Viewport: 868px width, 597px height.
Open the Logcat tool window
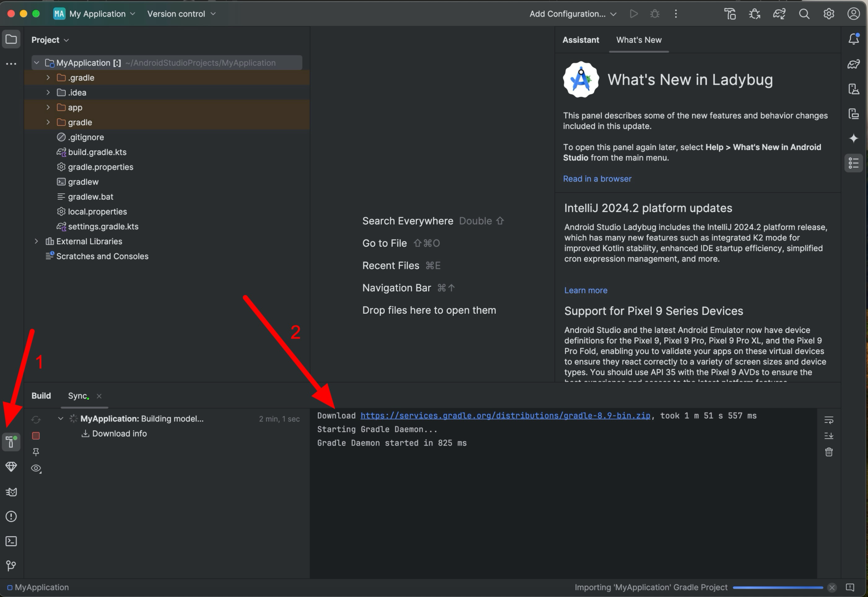point(11,492)
